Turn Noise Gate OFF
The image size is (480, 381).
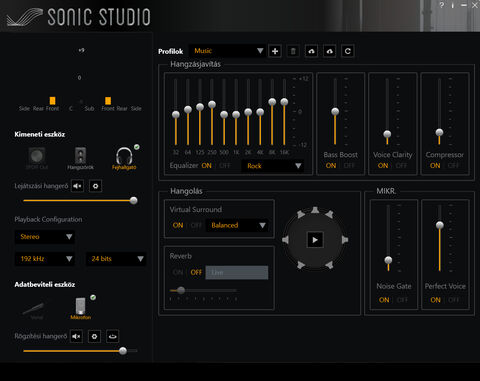pyautogui.click(x=402, y=300)
